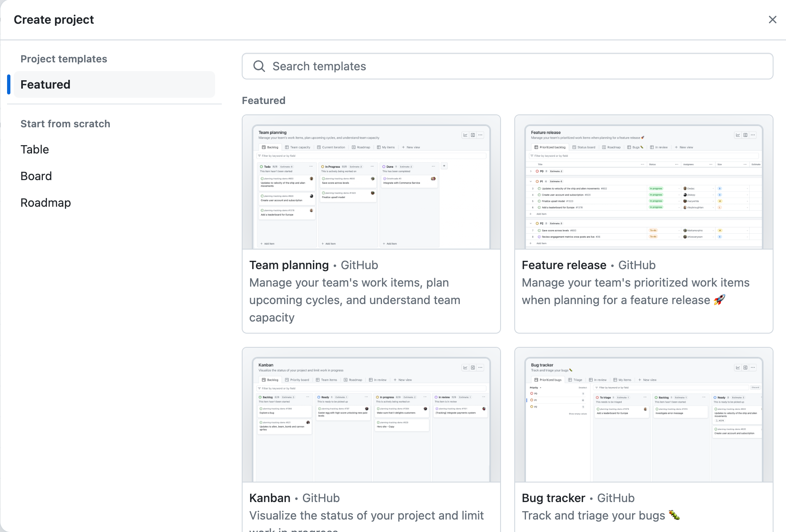The image size is (786, 532).
Task: Open the Triage tab in Bug tracker preview
Action: pos(575,379)
